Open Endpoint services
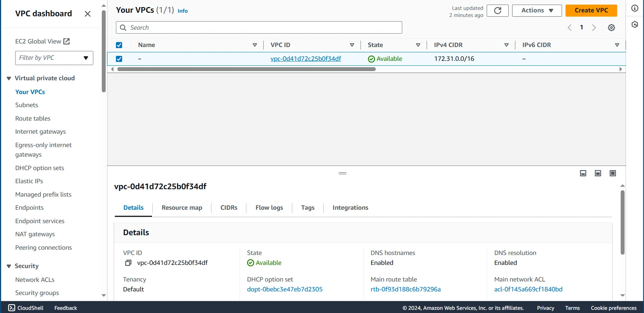Viewport: 644px width, 313px height. tap(40, 221)
